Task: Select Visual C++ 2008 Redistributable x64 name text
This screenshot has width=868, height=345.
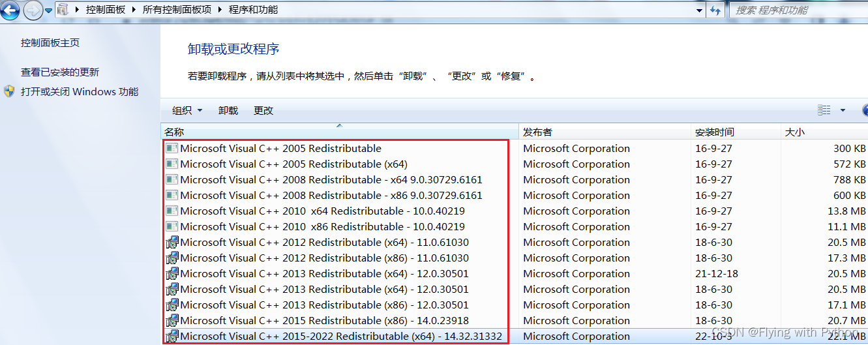Action: coord(331,179)
